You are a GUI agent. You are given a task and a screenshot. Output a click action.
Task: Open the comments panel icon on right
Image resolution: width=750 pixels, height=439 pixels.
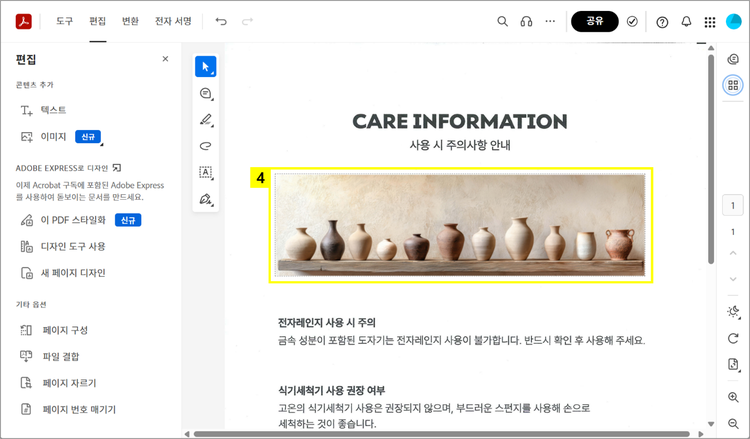click(733, 59)
